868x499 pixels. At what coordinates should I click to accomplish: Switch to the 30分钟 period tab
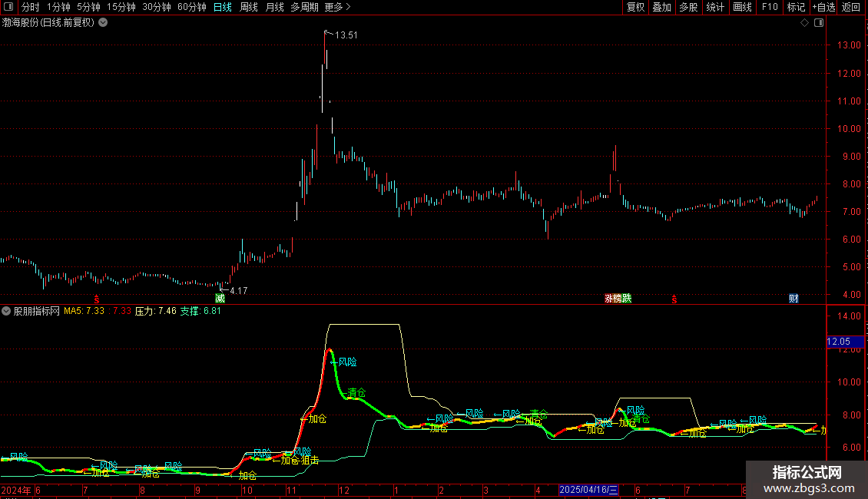pyautogui.click(x=157, y=7)
